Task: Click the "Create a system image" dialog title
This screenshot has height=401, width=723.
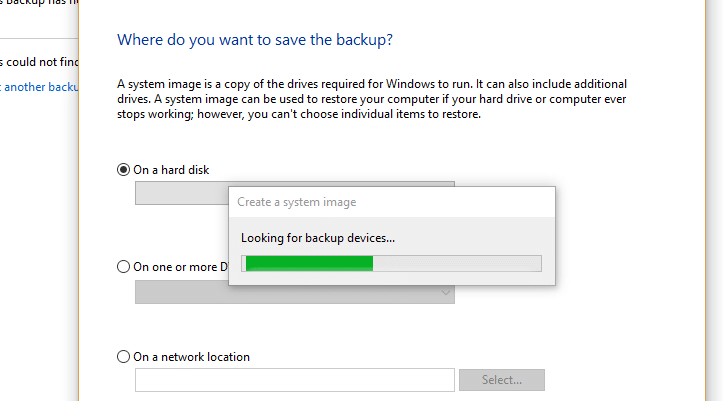Action: coord(297,202)
